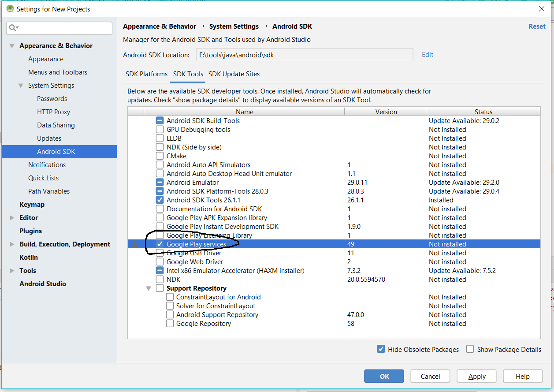Expand the Build, Execution, Deployment node
This screenshot has height=392, width=554.
[x=12, y=244]
